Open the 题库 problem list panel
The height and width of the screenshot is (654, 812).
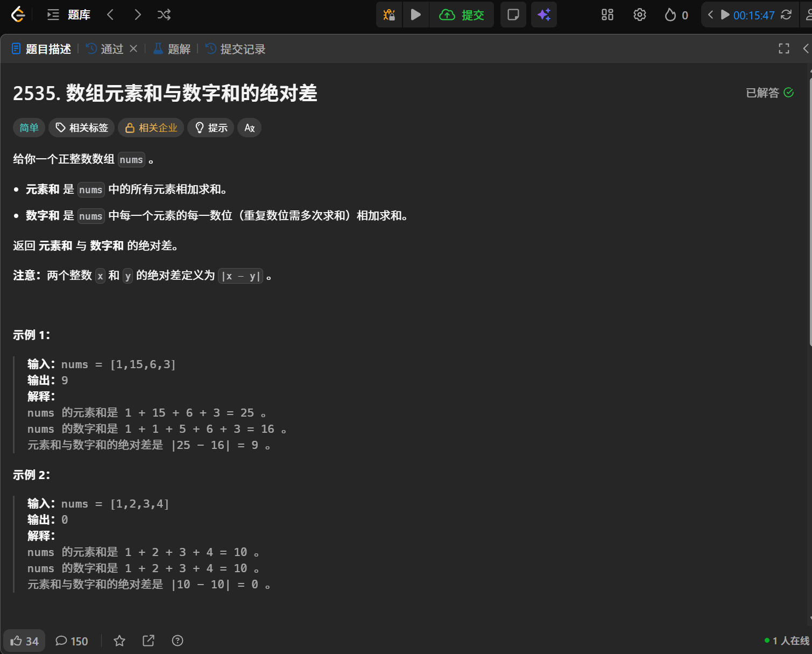pyautogui.click(x=69, y=15)
